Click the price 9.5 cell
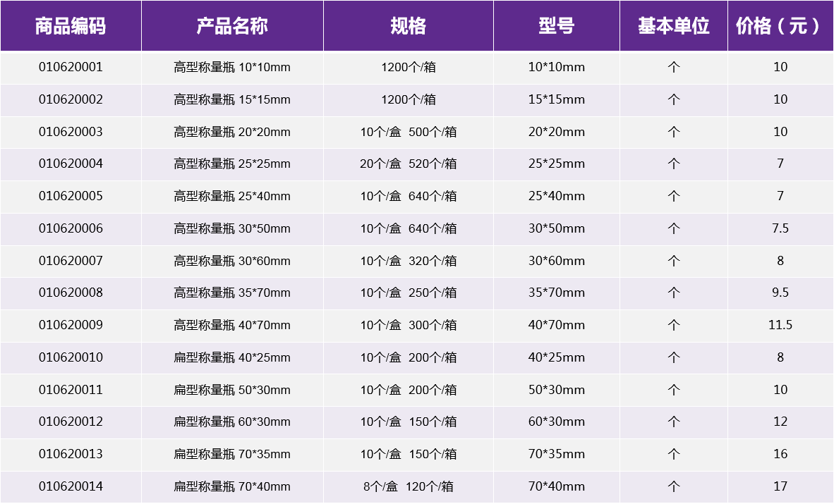The height and width of the screenshot is (504, 834). click(780, 293)
